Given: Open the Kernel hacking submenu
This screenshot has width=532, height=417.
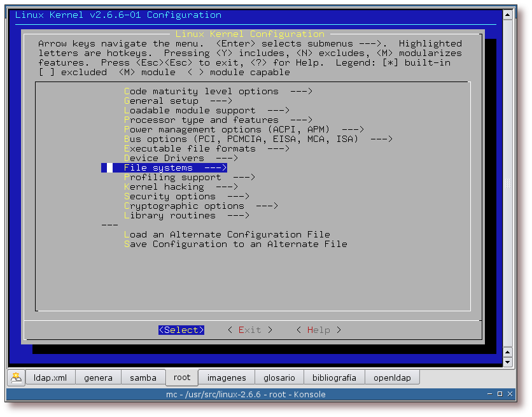Looking at the screenshot, I should 181,187.
